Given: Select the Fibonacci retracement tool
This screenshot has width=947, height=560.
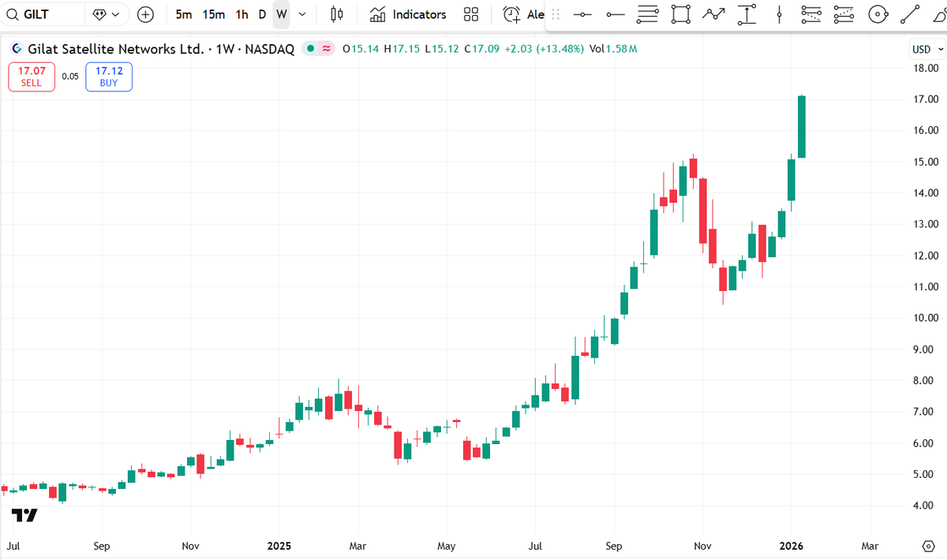Looking at the screenshot, I should coord(648,14).
